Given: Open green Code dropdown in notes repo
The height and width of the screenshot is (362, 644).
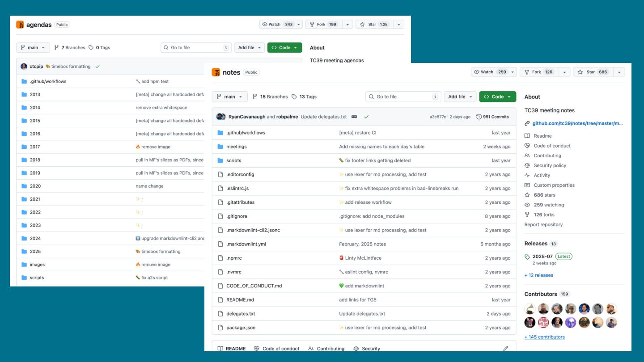Looking at the screenshot, I should (x=497, y=97).
